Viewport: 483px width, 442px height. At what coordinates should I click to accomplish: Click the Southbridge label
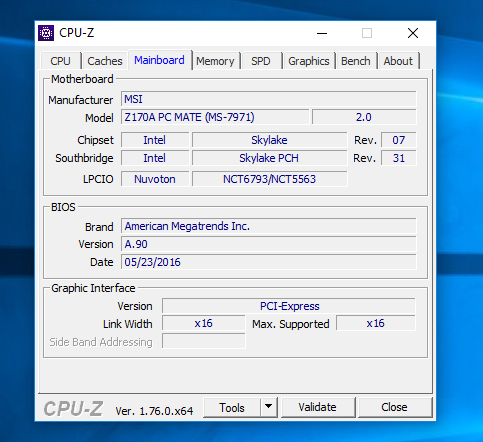84,158
